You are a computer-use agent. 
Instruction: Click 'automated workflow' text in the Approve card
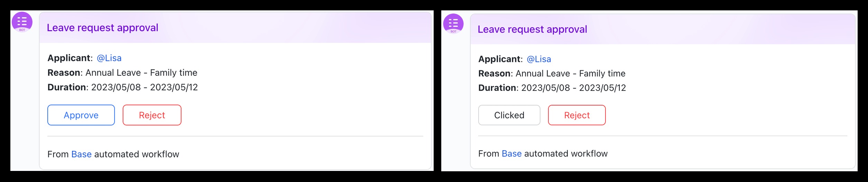pos(137,154)
